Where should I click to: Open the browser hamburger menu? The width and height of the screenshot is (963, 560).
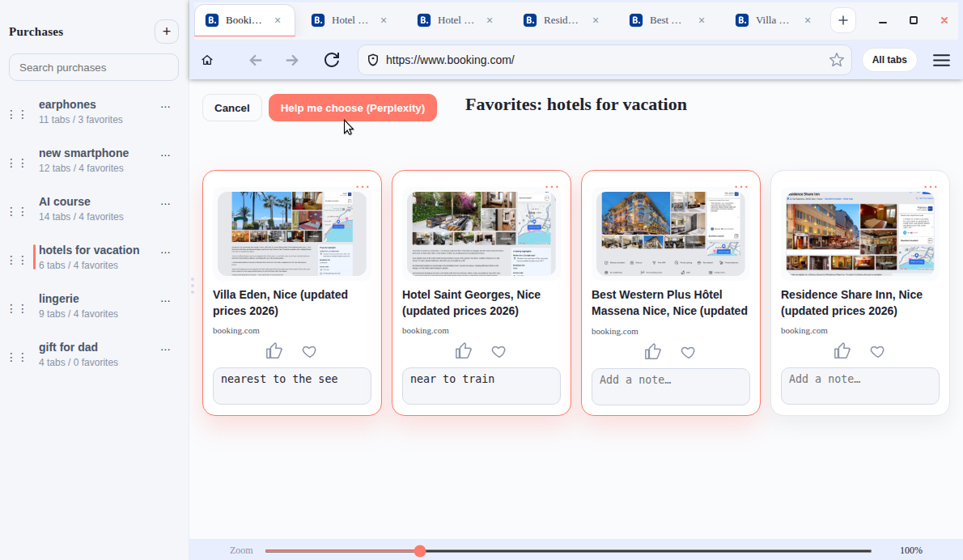(941, 59)
